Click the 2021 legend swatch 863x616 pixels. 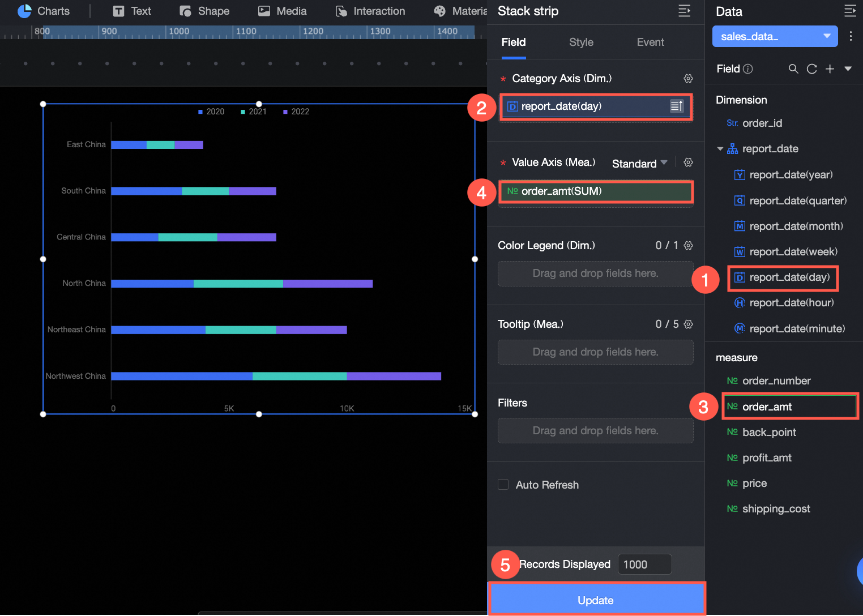pos(243,112)
